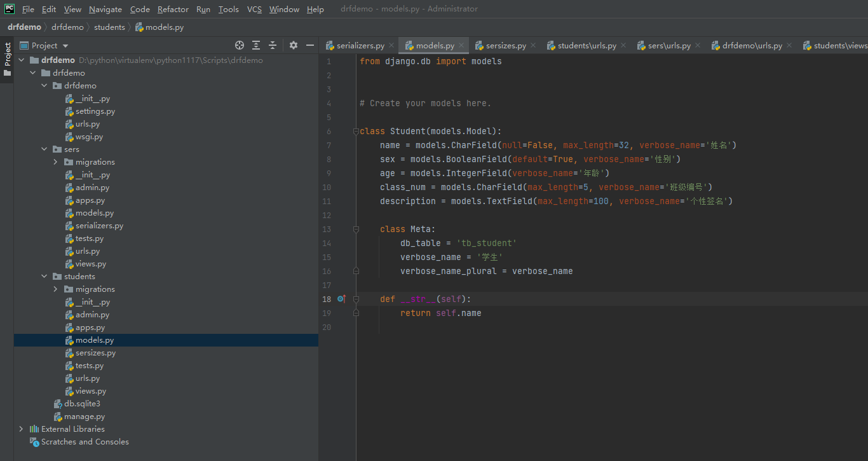868x461 pixels.
Task: Close the drfdemo\urls.py tab
Action: [x=789, y=45]
